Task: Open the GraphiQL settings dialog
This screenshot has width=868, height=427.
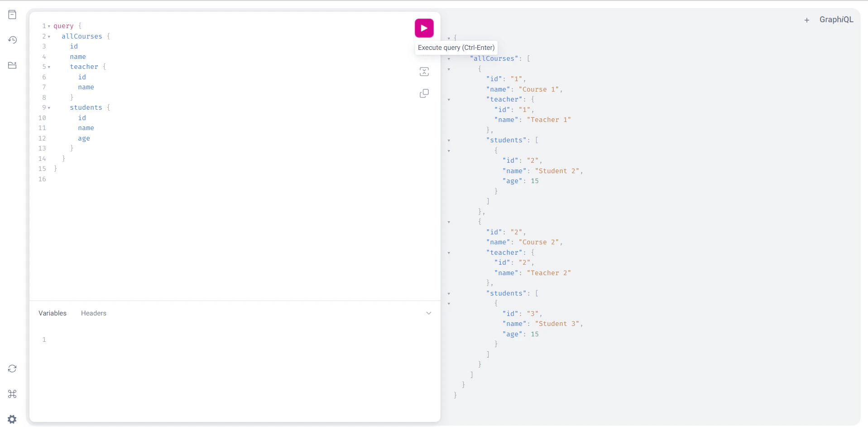Action: pos(12,419)
